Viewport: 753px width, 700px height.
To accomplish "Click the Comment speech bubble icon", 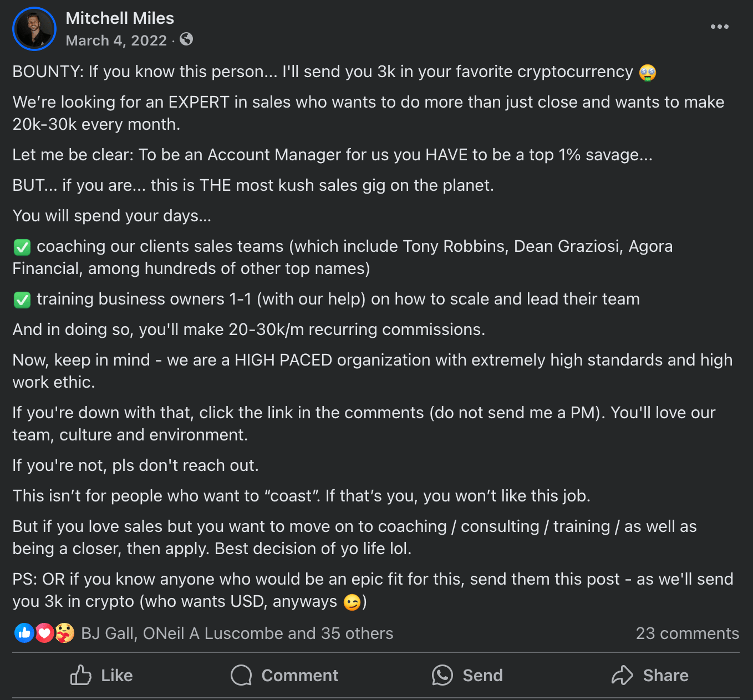I will pos(241,676).
